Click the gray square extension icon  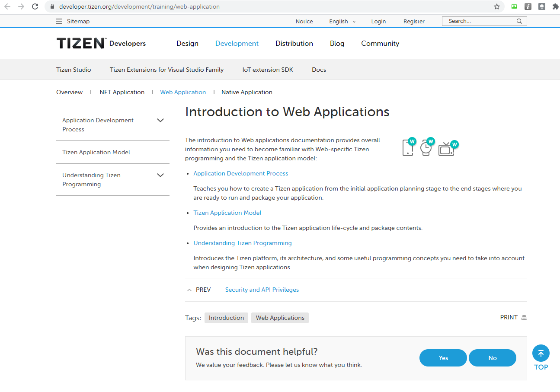pos(541,6)
